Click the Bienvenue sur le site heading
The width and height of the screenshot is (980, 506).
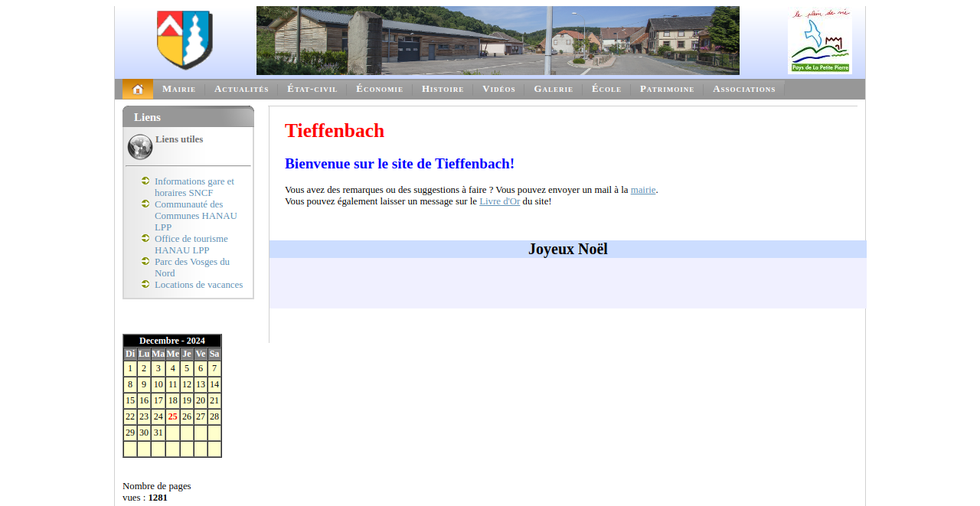[x=400, y=163]
